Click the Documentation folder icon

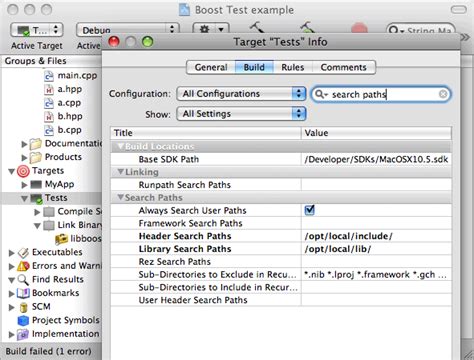(x=35, y=144)
